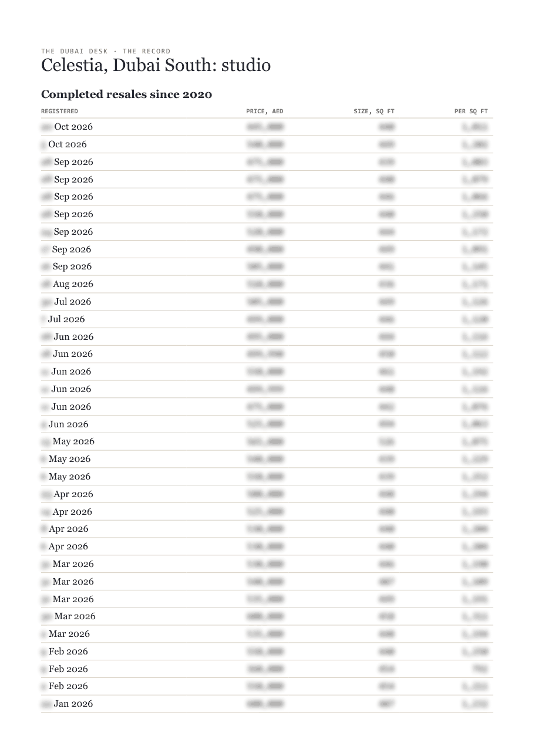This screenshot has height=756, width=535.
Task: Click the PRICE, AED column header
Action: pos(264,111)
